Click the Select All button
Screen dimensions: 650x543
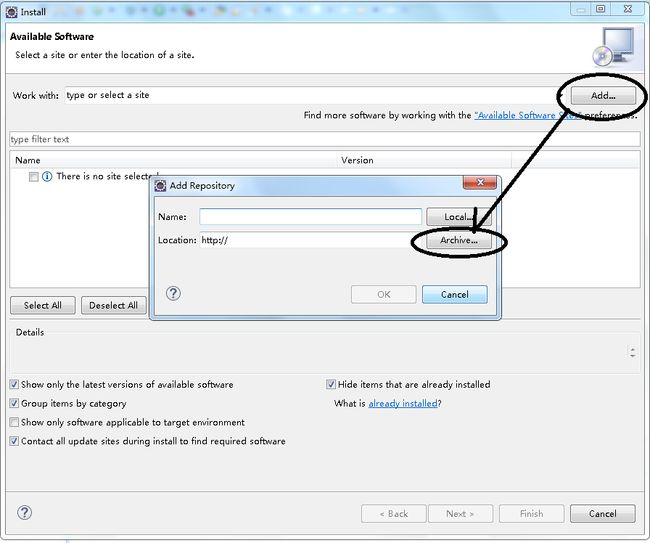click(x=43, y=305)
